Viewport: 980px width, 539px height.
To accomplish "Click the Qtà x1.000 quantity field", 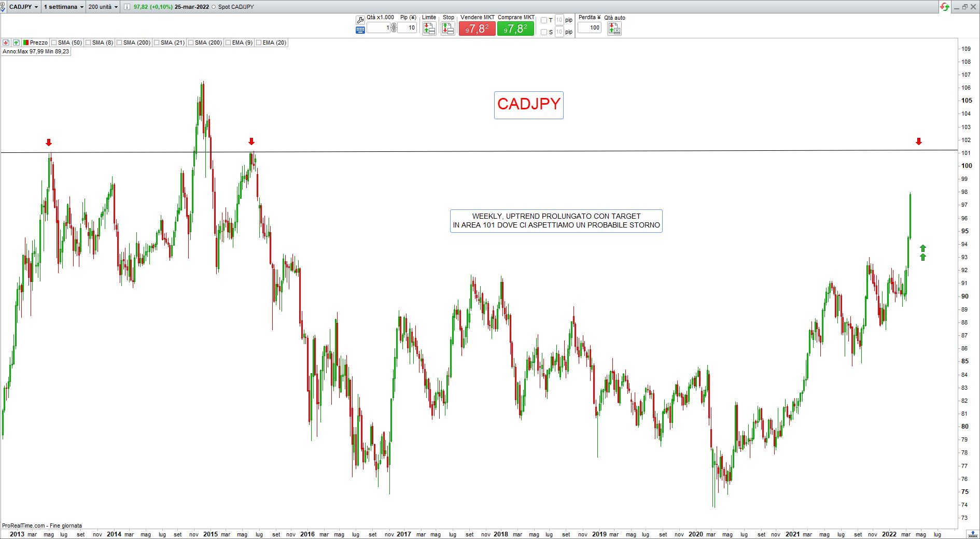I will click(x=379, y=27).
